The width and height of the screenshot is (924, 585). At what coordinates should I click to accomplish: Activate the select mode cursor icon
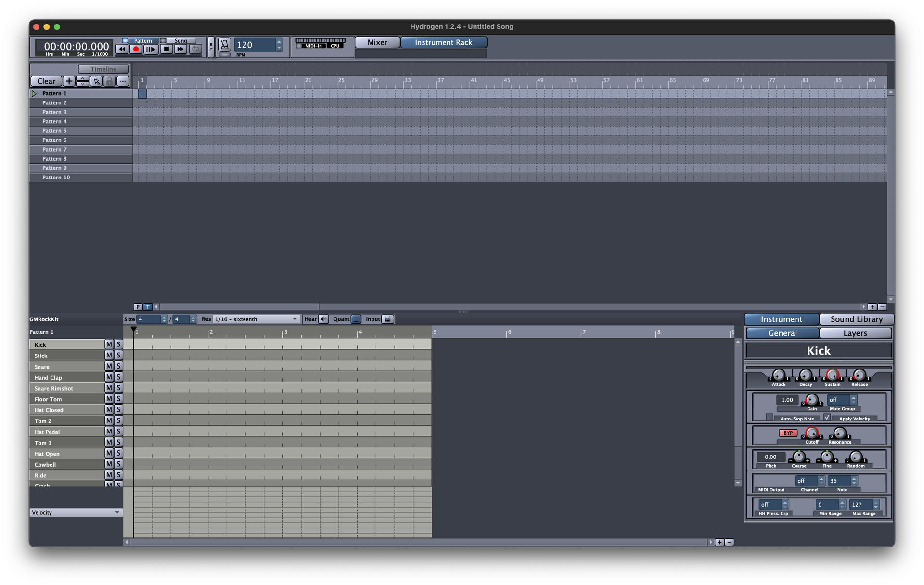click(x=96, y=81)
